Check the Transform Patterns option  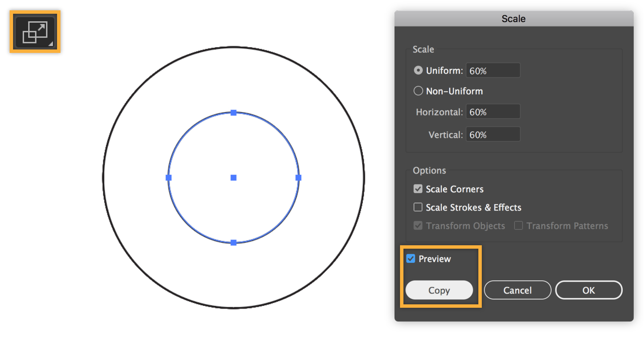coord(518,225)
